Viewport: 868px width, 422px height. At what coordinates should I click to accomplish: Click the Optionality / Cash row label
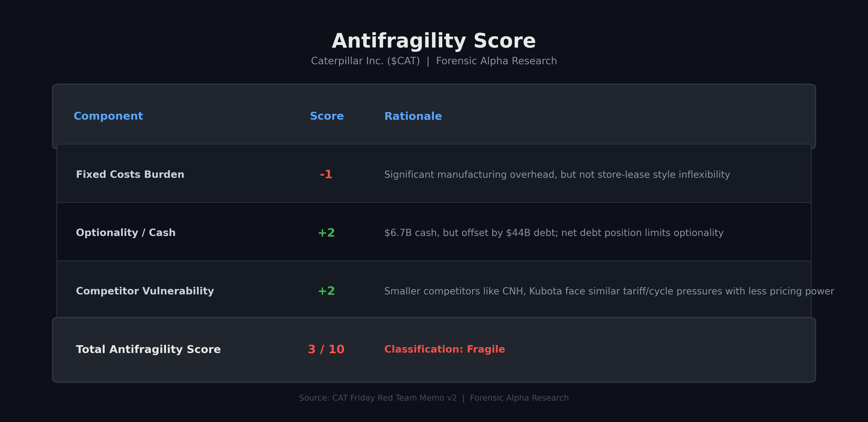click(x=126, y=233)
